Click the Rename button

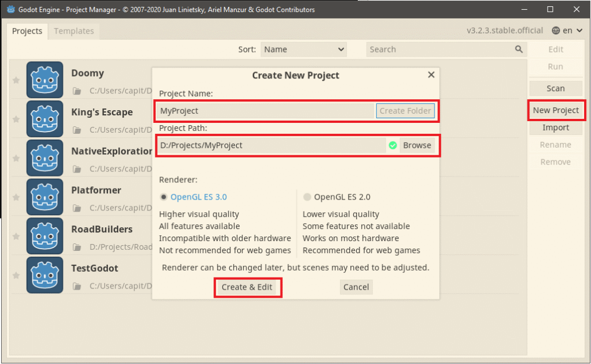click(556, 145)
